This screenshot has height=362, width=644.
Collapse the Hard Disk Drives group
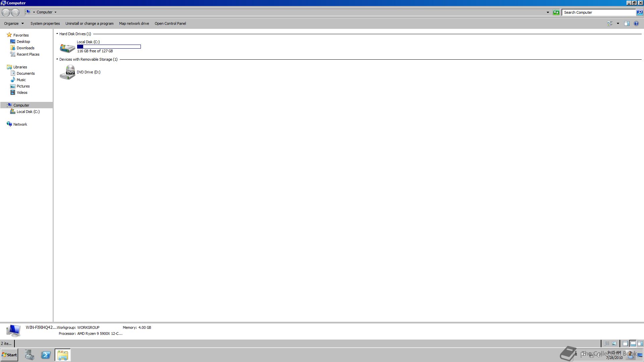click(x=57, y=34)
